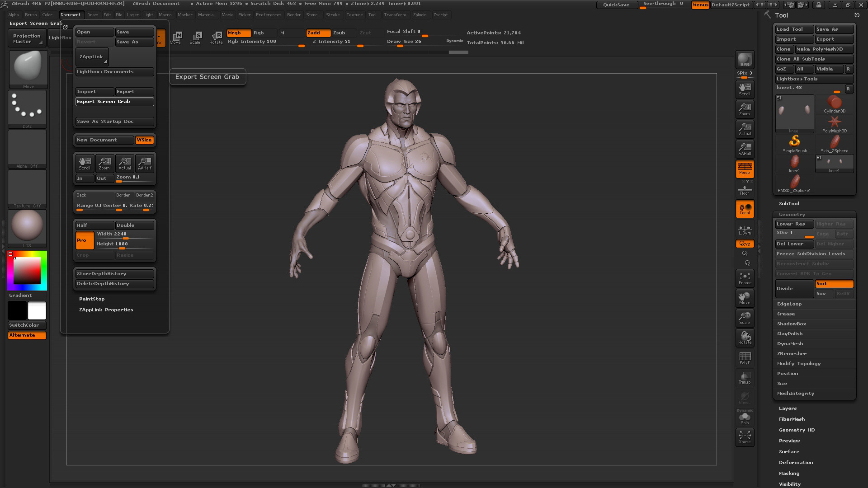Adjust the Z Intensity slider

(347, 42)
